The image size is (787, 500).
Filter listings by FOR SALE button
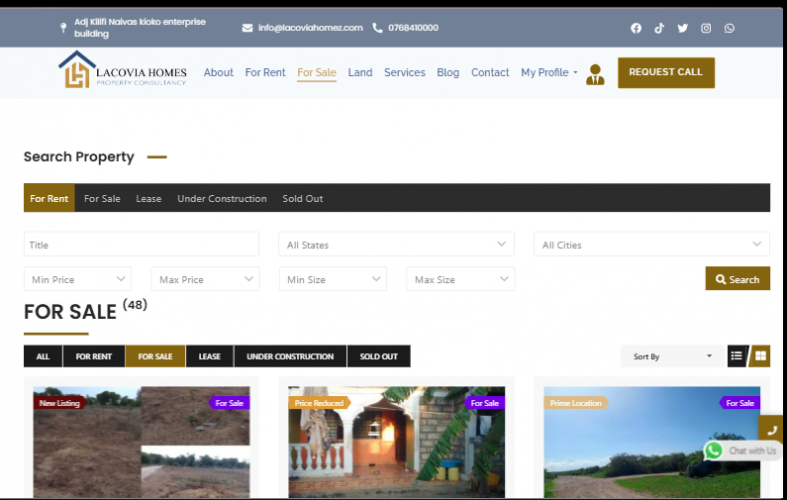point(155,356)
